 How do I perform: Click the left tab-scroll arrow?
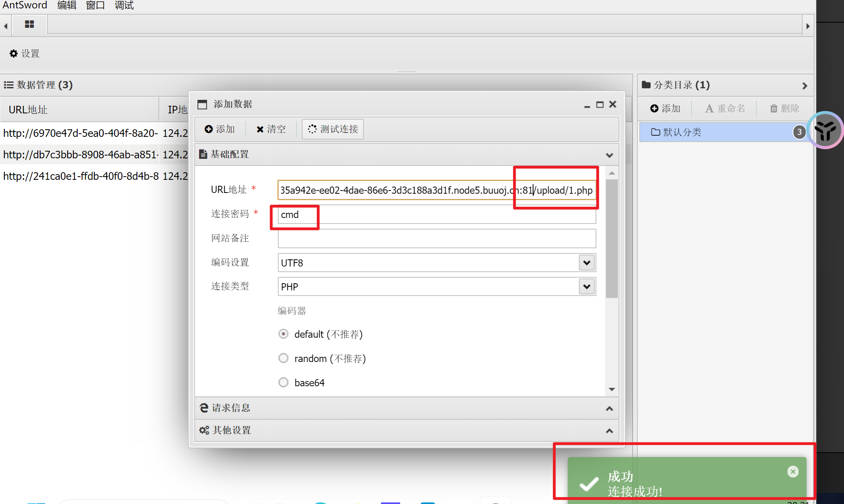(x=6, y=26)
